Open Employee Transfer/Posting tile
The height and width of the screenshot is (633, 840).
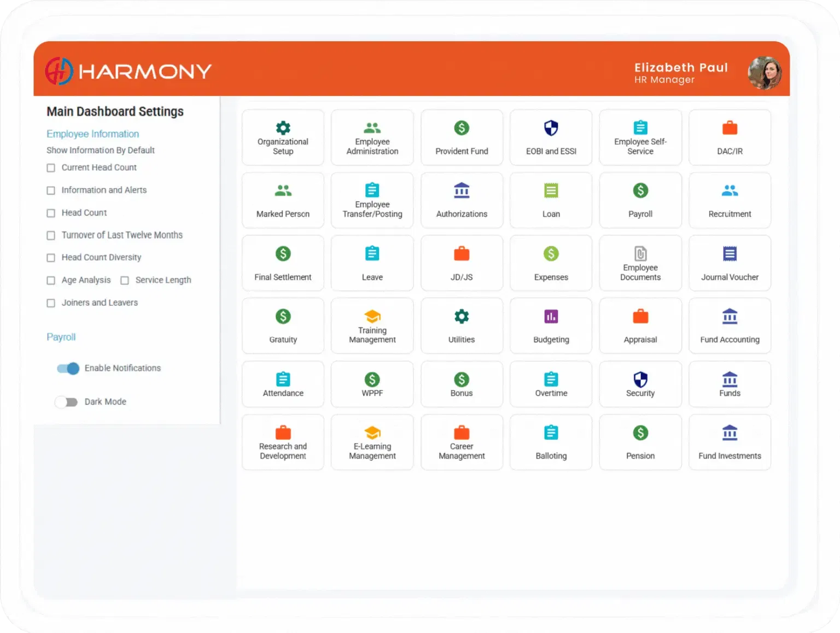point(372,200)
